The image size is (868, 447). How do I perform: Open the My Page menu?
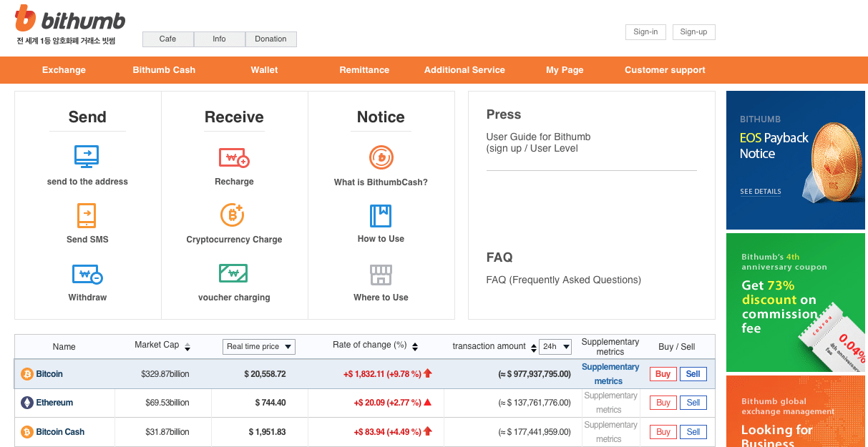click(565, 70)
